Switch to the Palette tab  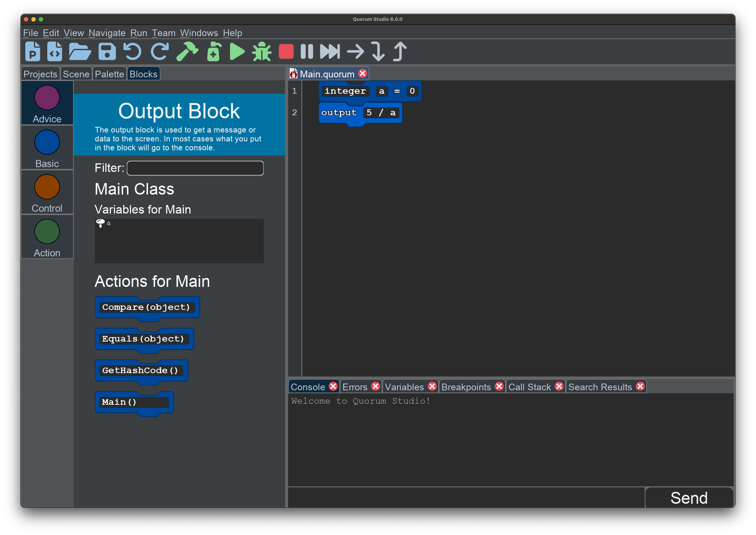[109, 74]
